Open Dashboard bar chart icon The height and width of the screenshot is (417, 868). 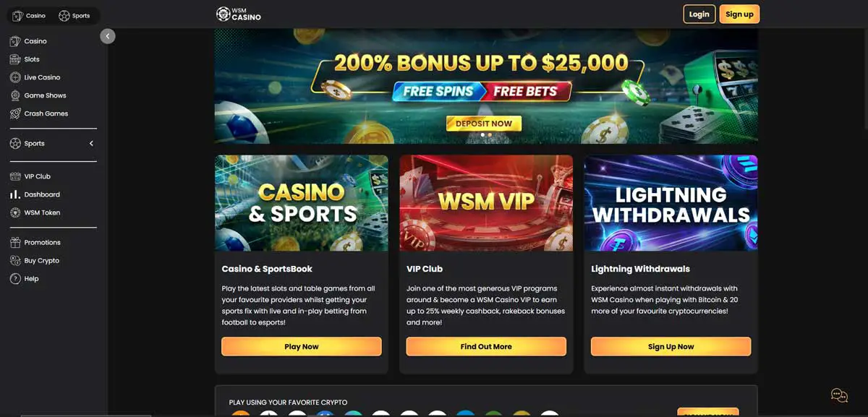pyautogui.click(x=15, y=194)
